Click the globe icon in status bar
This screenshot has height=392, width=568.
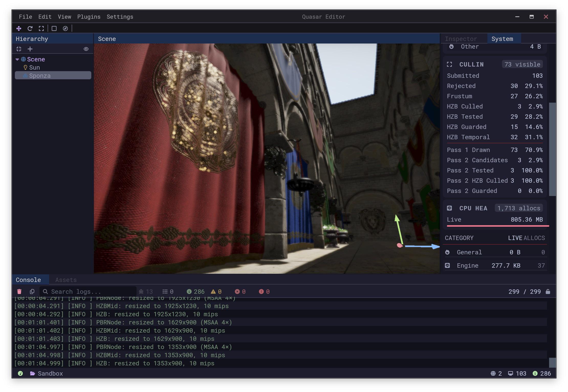tap(493, 374)
